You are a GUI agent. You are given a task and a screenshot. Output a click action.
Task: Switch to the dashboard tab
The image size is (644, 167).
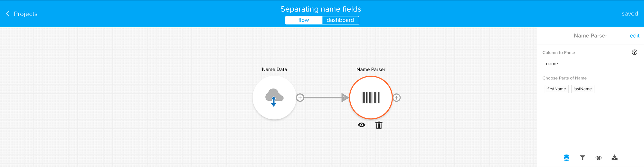coord(340,20)
